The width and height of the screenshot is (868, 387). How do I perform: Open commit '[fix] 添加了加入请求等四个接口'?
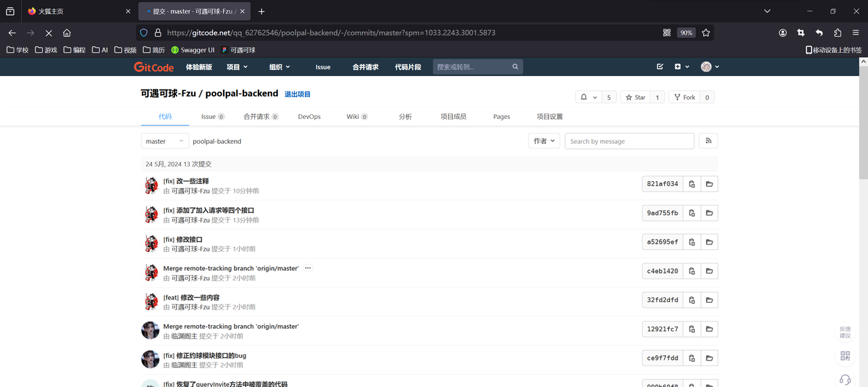(209, 210)
